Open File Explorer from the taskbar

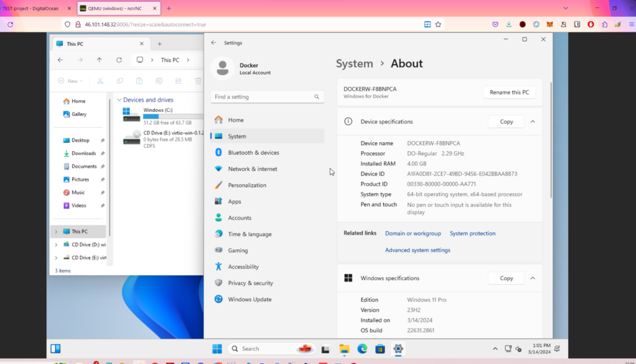pyautogui.click(x=344, y=348)
